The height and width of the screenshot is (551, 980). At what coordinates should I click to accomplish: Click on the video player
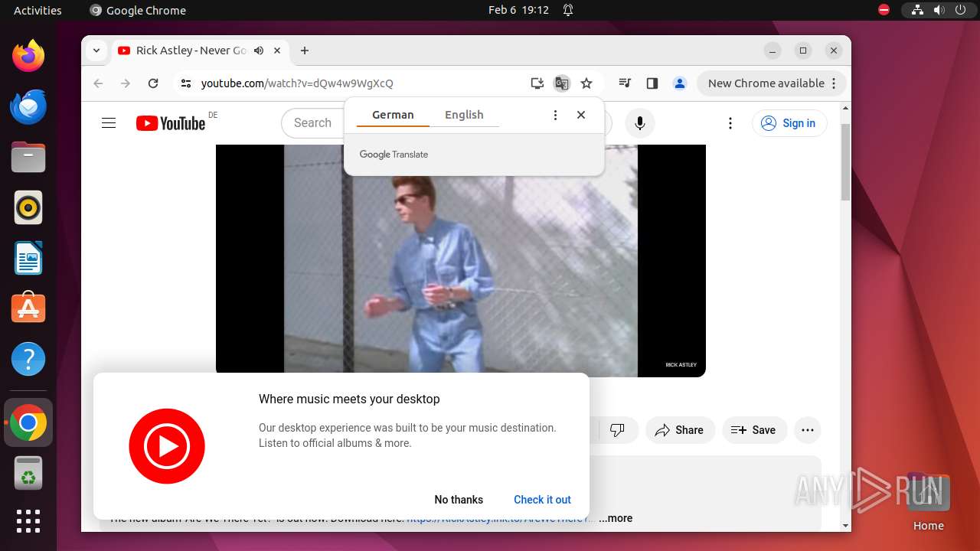coord(461,260)
